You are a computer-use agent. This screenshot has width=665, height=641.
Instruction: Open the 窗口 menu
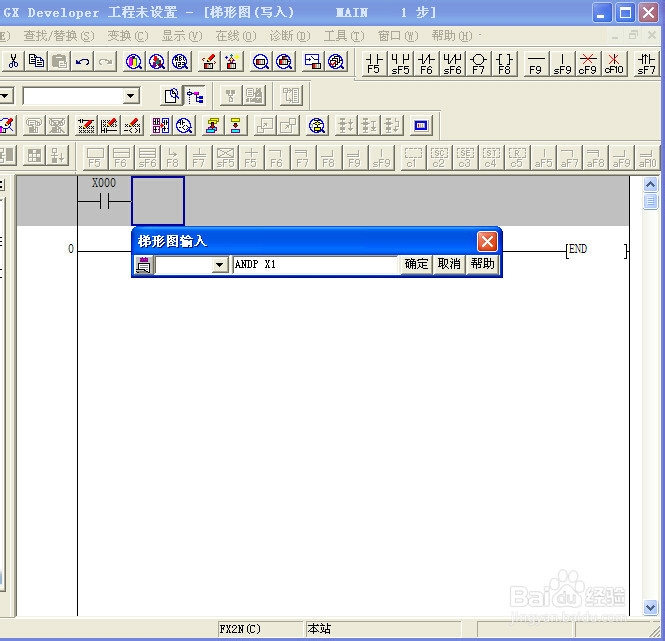(x=398, y=36)
